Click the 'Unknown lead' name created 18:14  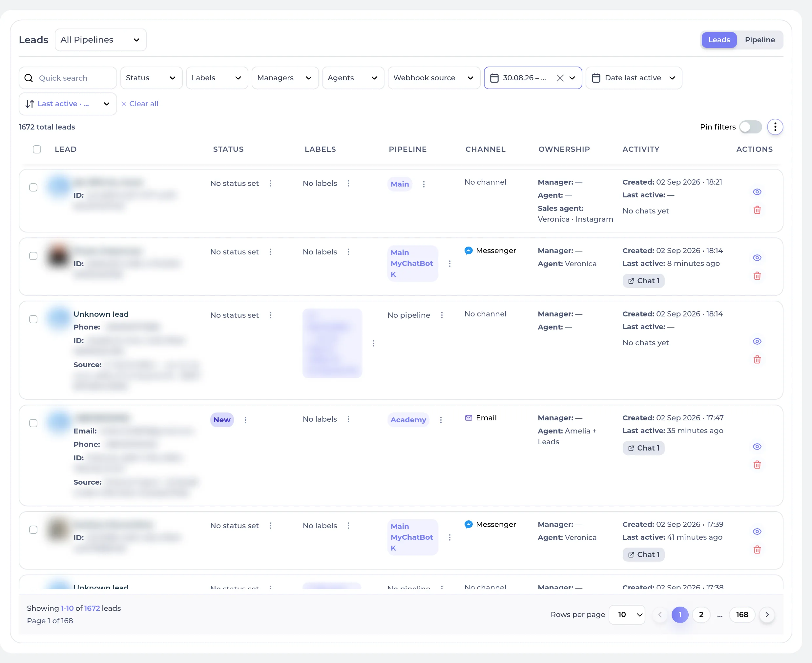(x=101, y=314)
